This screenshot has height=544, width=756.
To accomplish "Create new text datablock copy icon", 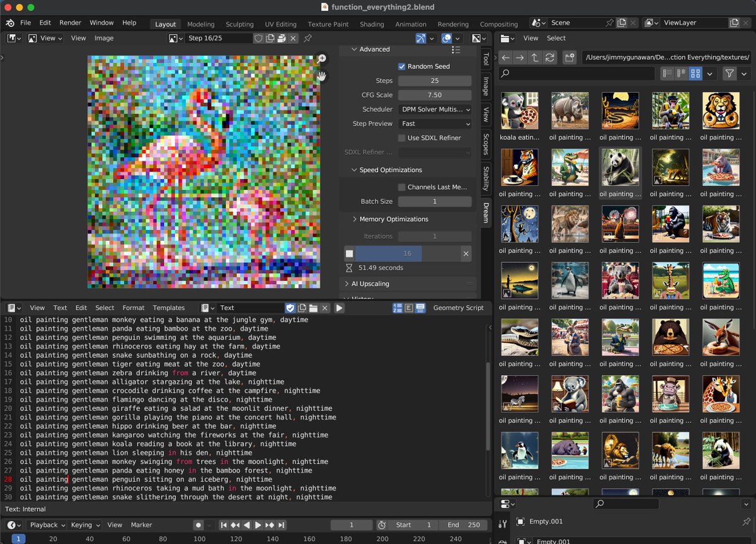I will coord(302,308).
